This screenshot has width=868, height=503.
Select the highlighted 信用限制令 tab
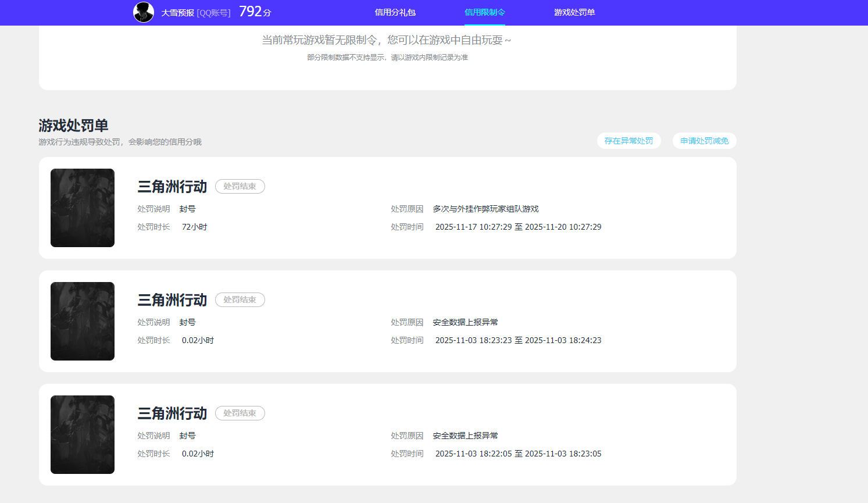coord(485,12)
